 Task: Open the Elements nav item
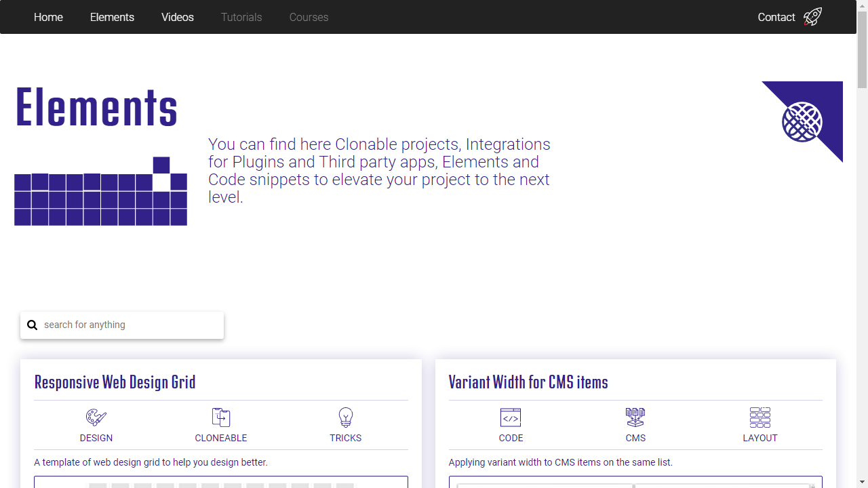[x=112, y=17]
